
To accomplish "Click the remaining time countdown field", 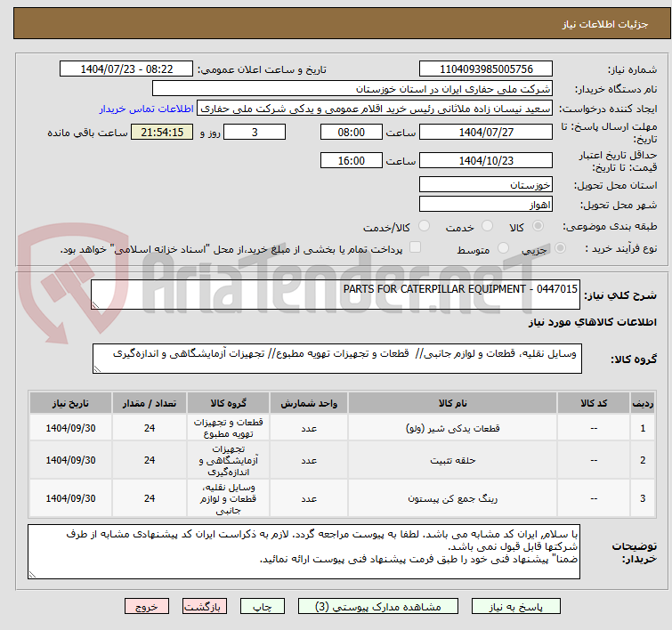I will 161,132.
